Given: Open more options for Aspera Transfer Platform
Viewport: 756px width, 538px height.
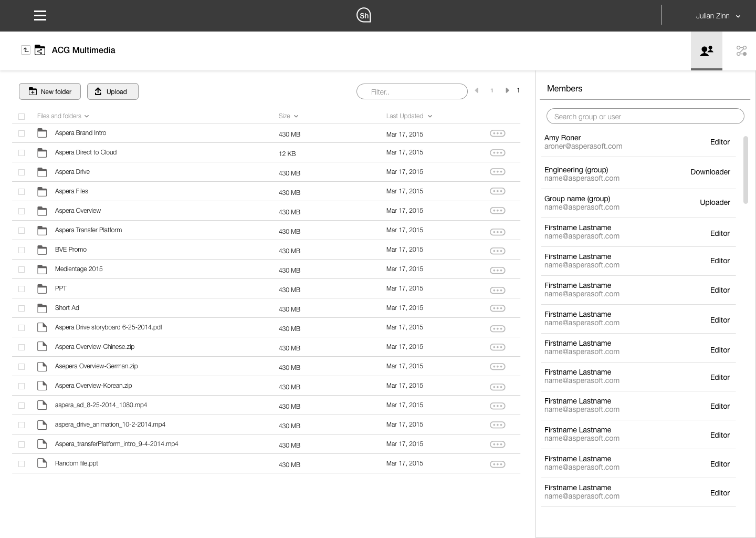Looking at the screenshot, I should (x=497, y=232).
